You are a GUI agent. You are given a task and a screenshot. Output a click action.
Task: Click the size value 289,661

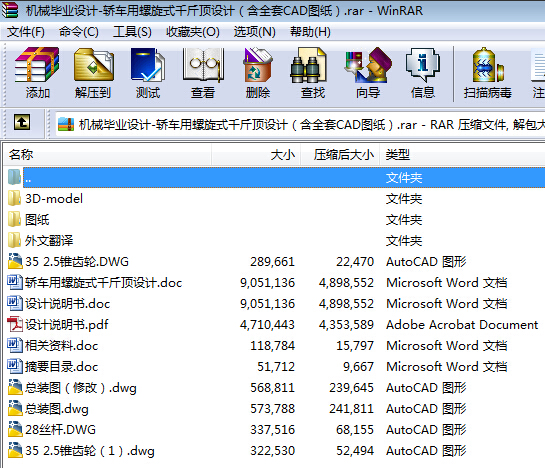(272, 262)
